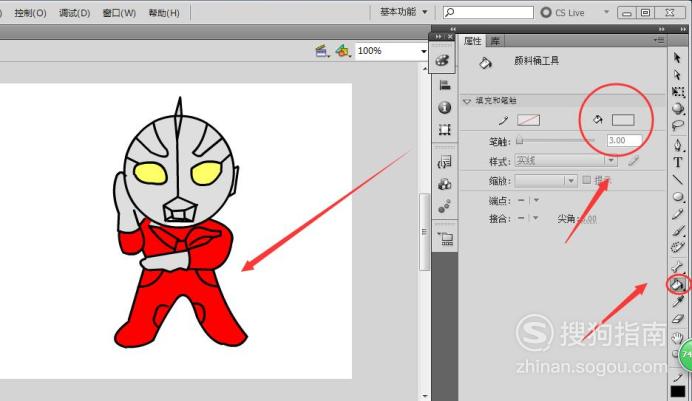Collapse the properties dock double arrows
Viewport: 692px width, 401px height.
tap(661, 29)
